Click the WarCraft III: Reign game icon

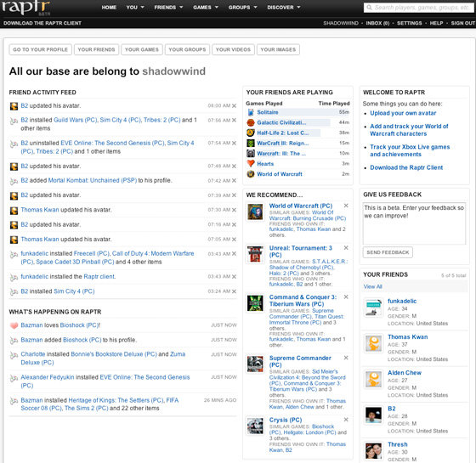pos(251,144)
